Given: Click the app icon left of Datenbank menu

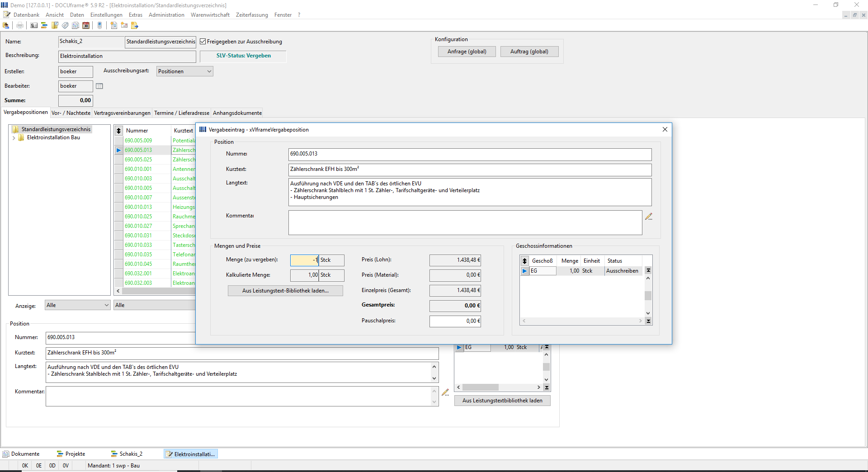Looking at the screenshot, I should click(6, 15).
